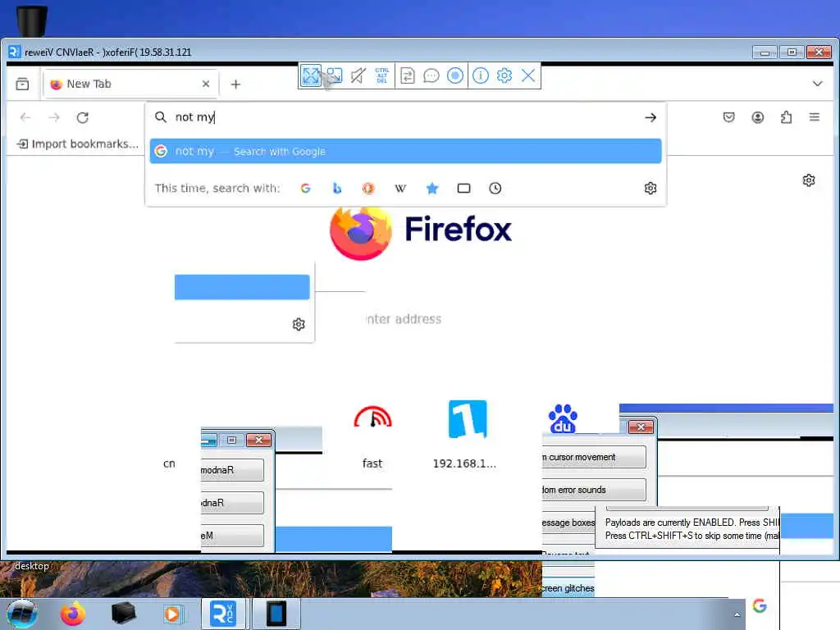Search bookmarks using the star icon
Screen dimensions: 840x630
point(432,188)
